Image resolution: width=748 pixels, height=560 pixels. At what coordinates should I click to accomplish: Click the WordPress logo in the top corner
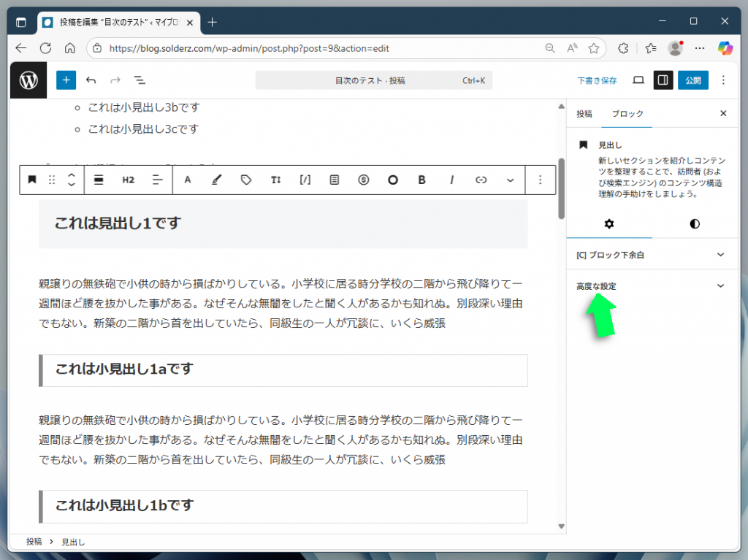coord(28,80)
